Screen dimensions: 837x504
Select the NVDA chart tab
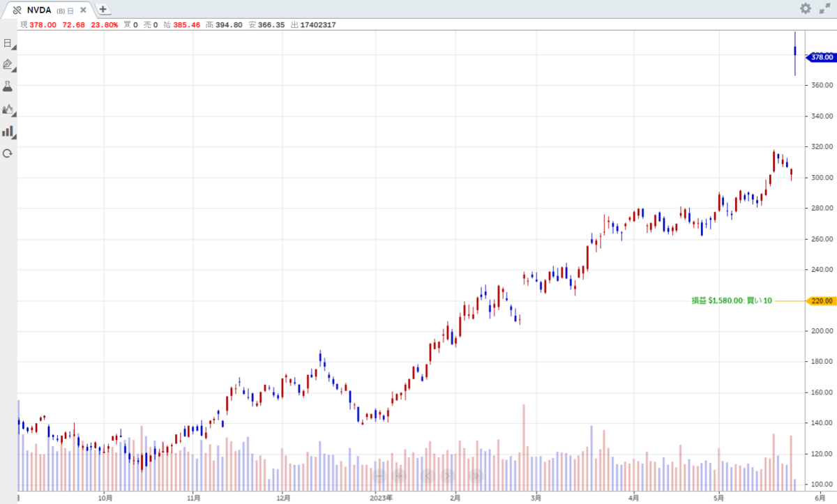click(x=47, y=10)
